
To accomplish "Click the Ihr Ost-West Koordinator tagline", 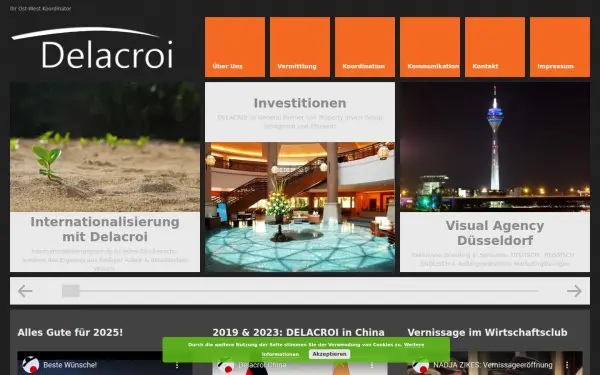I will (x=41, y=8).
